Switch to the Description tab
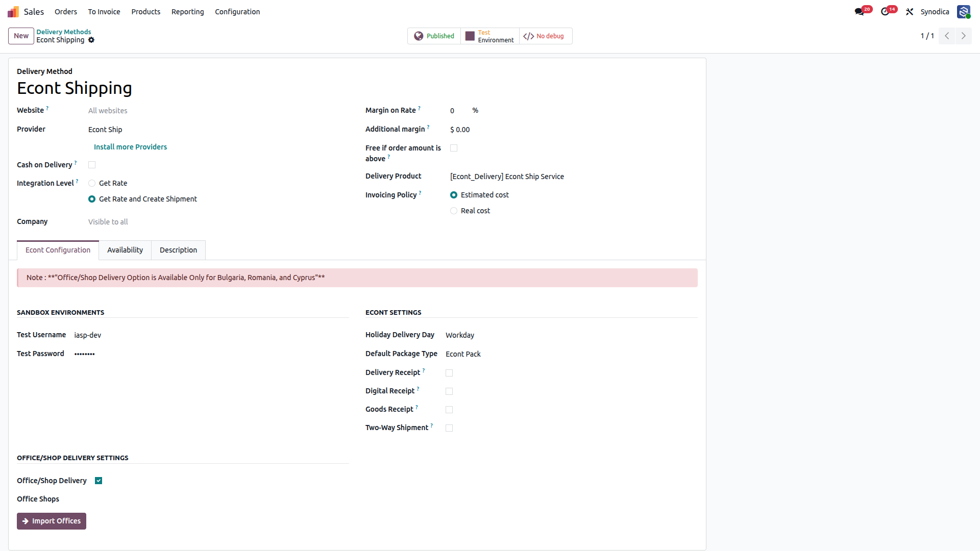Image resolution: width=980 pixels, height=551 pixels. [x=178, y=250]
